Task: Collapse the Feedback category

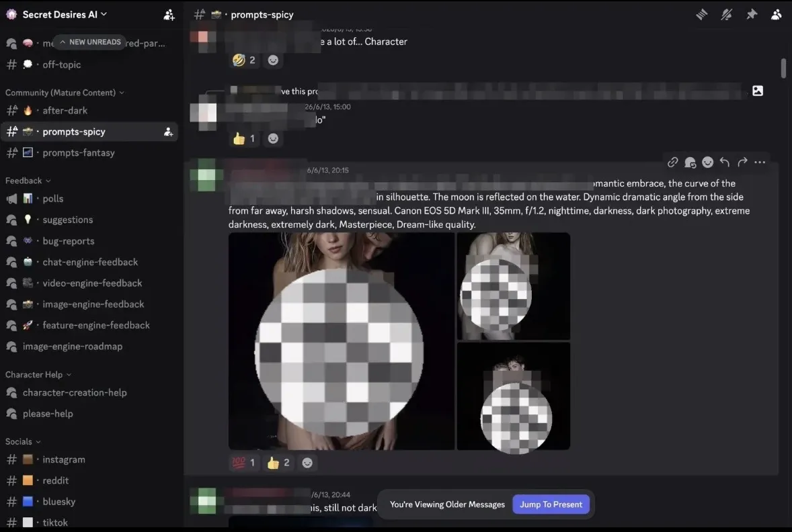Action: [x=28, y=181]
